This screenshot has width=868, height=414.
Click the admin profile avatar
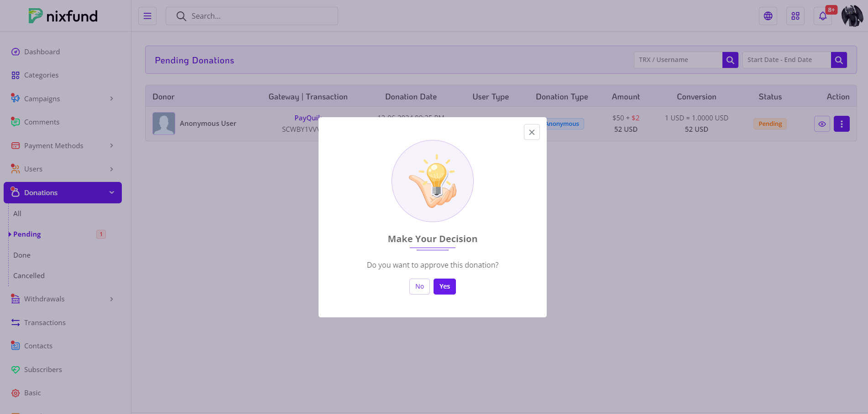click(852, 16)
